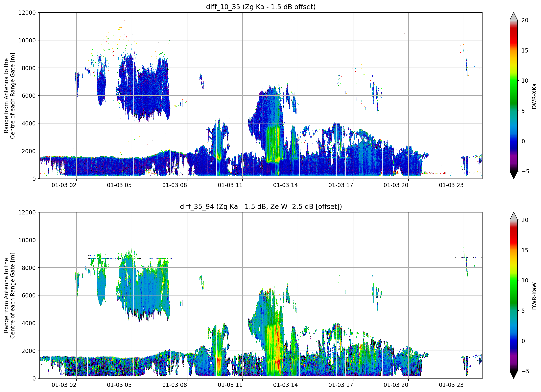Image resolution: width=541 pixels, height=392 pixels.
Task: Click the '15' label on the top colorbar
Action: [x=525, y=51]
